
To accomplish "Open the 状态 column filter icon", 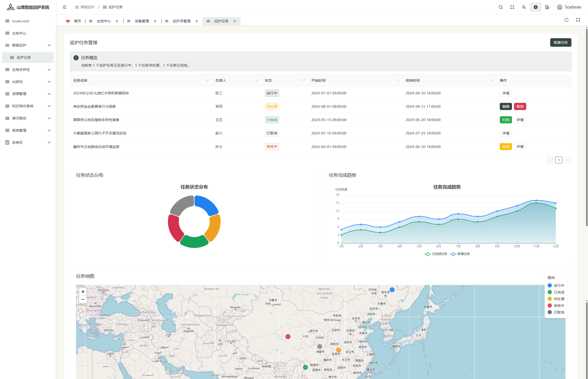I will pos(303,81).
